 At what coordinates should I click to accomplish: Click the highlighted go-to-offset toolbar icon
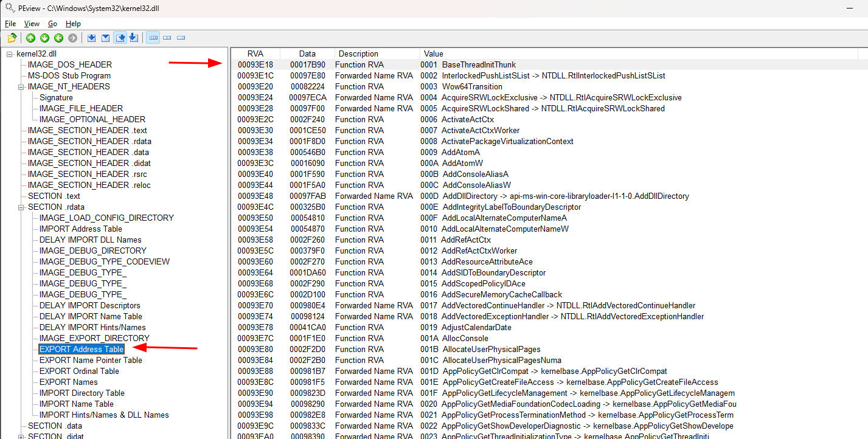(x=119, y=37)
